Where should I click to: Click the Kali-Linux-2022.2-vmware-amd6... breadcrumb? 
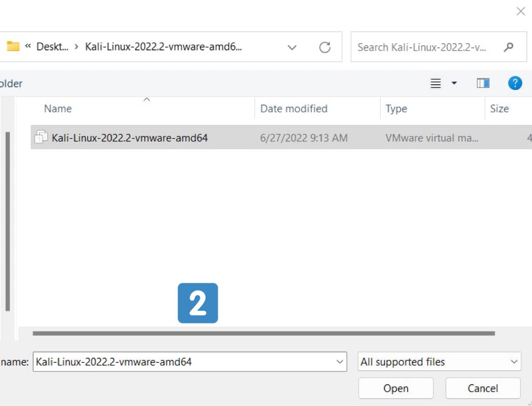(164, 46)
